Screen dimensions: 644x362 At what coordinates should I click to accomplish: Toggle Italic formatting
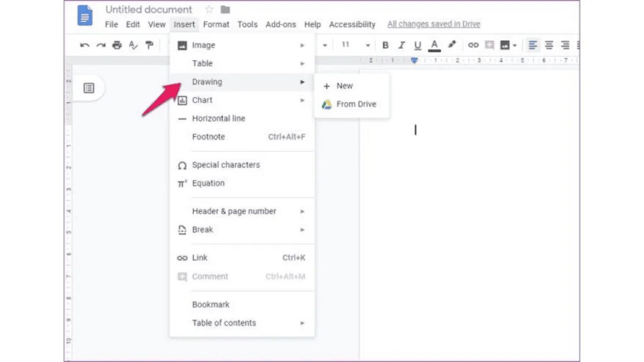tap(401, 45)
